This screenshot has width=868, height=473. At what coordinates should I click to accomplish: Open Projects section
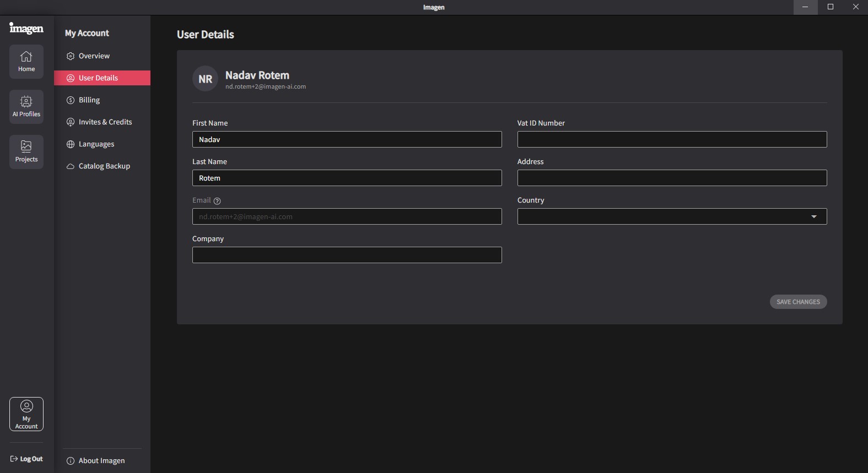point(26,151)
